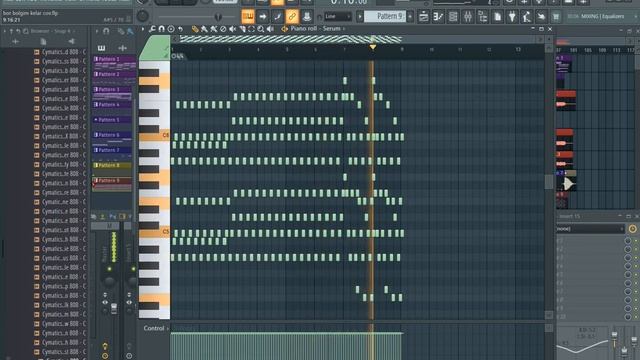Toggle auto scrolling arrow button
The height and width of the screenshot is (360, 640).
point(262,16)
